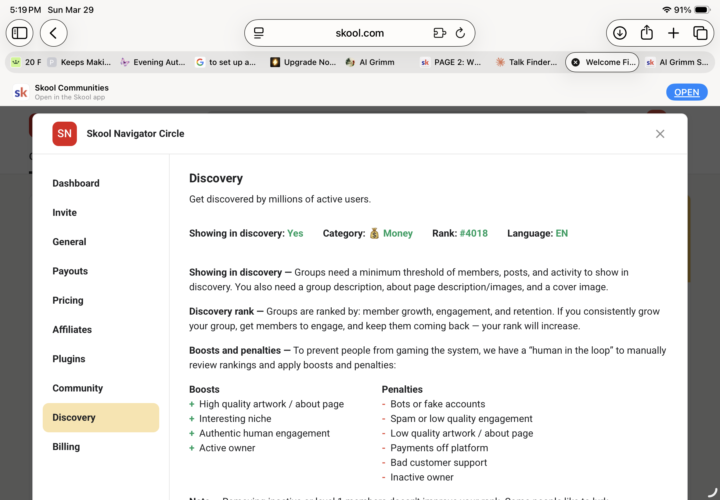Switch to the AI Grimm tab
This screenshot has height=500, width=720.
tap(370, 62)
